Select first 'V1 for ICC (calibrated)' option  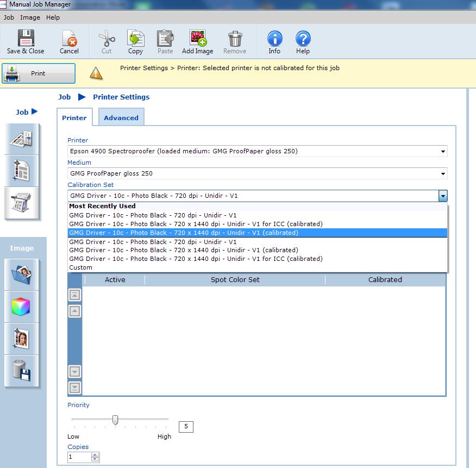(258, 224)
